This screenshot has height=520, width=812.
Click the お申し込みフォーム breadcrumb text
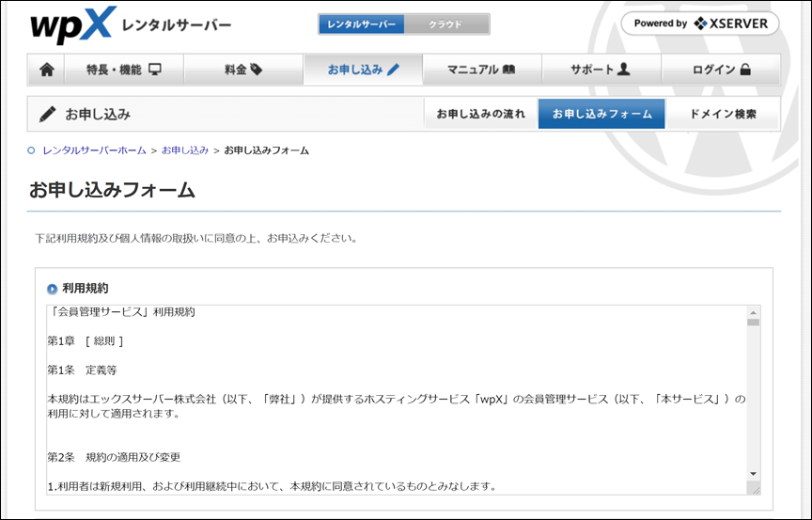pyautogui.click(x=266, y=150)
